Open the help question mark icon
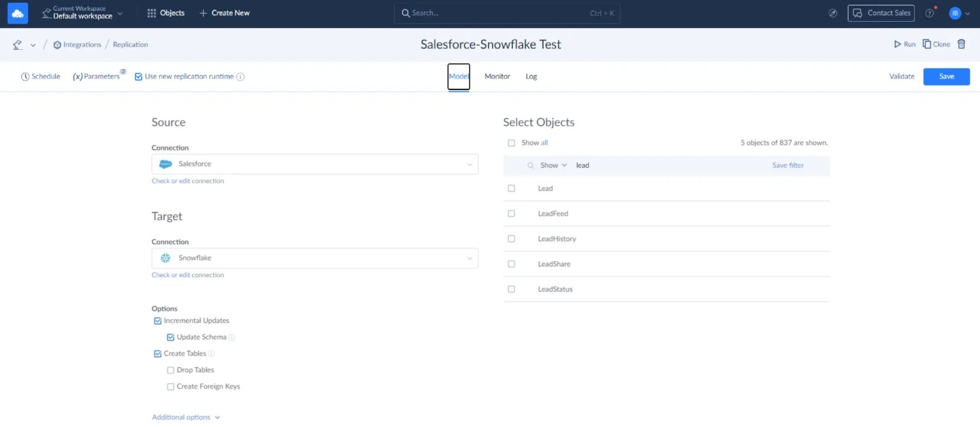This screenshot has height=427, width=980. tap(930, 13)
